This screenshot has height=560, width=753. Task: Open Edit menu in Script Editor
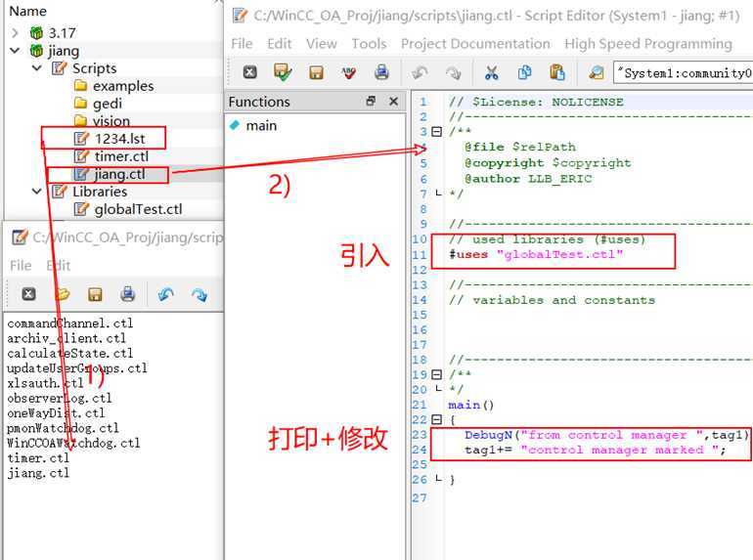click(x=280, y=44)
